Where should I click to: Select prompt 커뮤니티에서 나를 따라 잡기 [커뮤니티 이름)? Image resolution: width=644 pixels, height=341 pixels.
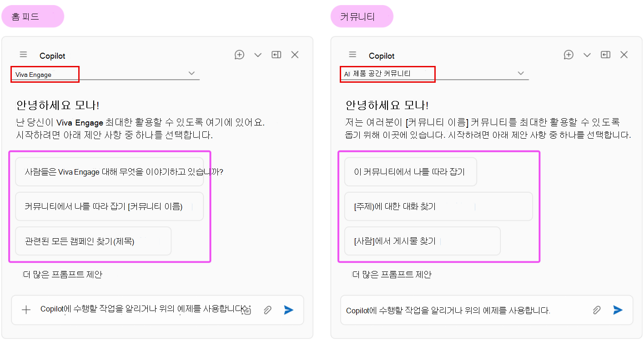110,206
